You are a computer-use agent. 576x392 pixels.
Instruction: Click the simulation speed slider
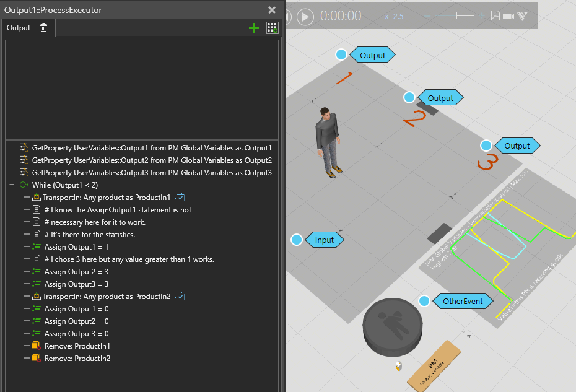point(461,16)
